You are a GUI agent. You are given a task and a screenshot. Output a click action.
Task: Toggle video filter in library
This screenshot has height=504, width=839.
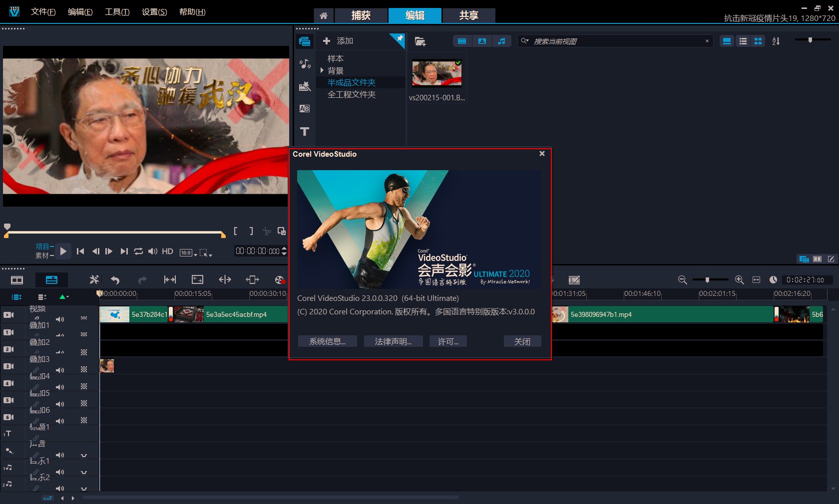pos(462,41)
